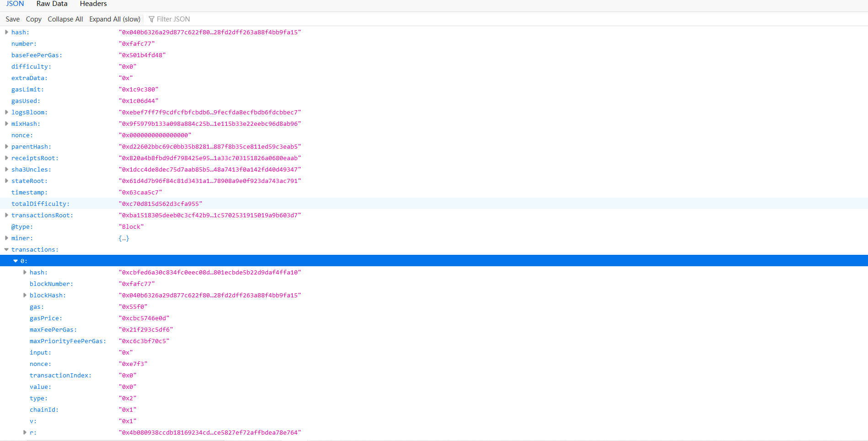This screenshot has width=868, height=441.
Task: Open the Filter JSON search field
Action: [173, 19]
